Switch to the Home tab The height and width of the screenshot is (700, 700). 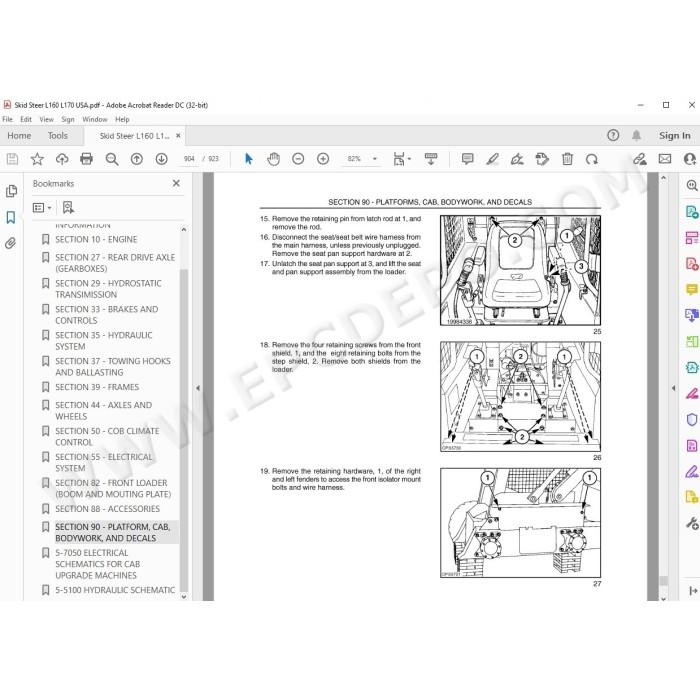19,136
